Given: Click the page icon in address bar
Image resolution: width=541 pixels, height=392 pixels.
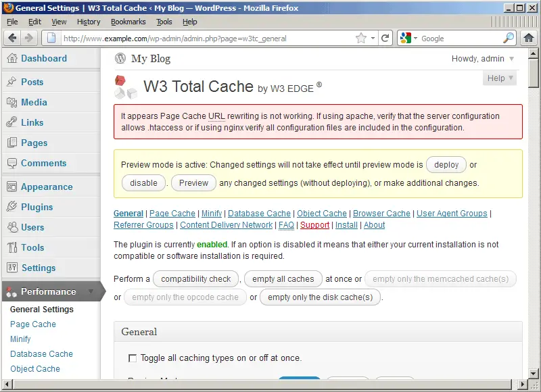Looking at the screenshot, I should point(51,38).
